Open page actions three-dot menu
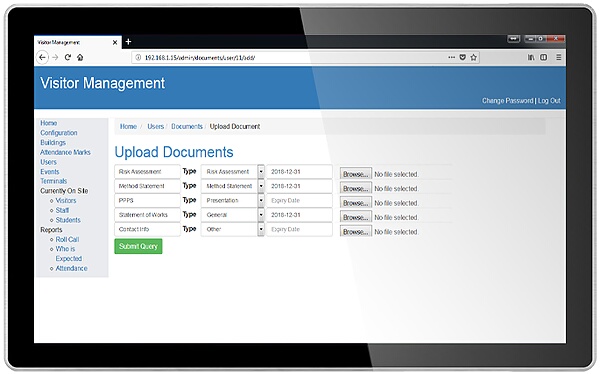Screen dimensions: 600x374 click(452, 57)
